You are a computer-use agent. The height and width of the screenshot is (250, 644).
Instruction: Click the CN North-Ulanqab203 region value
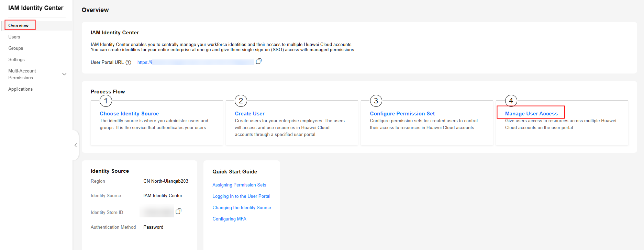[x=166, y=181]
